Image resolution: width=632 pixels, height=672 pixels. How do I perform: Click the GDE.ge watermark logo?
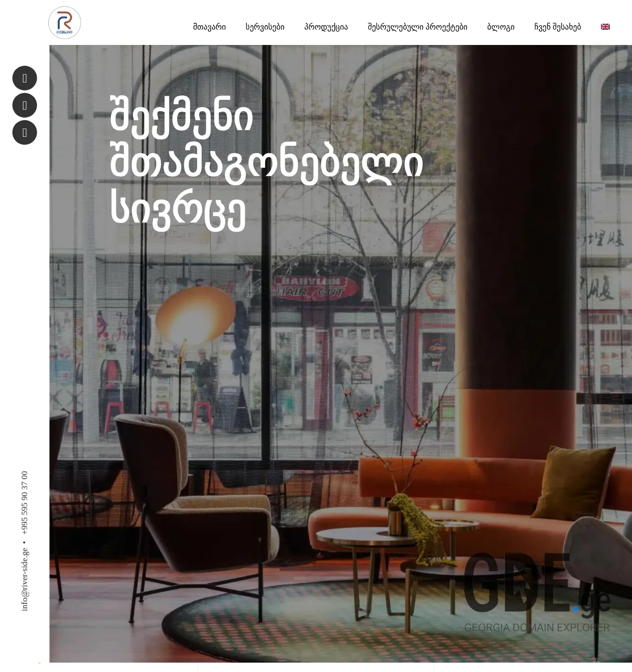click(x=536, y=584)
